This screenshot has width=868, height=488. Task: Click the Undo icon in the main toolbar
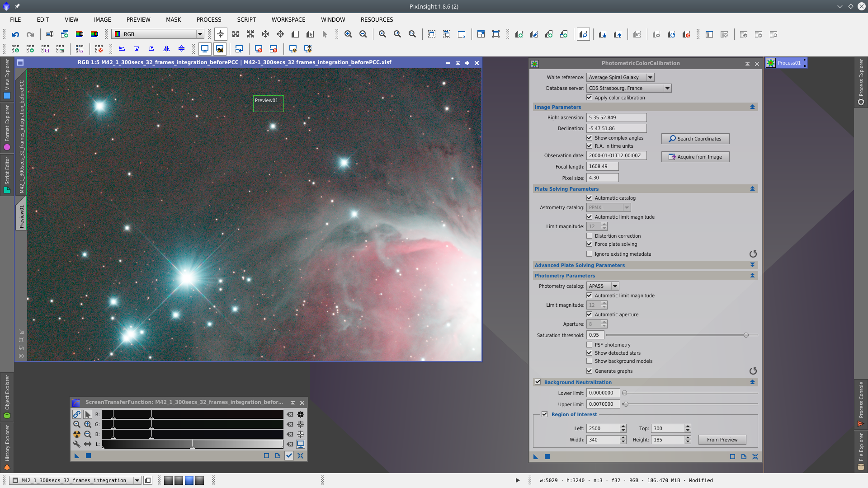click(15, 34)
